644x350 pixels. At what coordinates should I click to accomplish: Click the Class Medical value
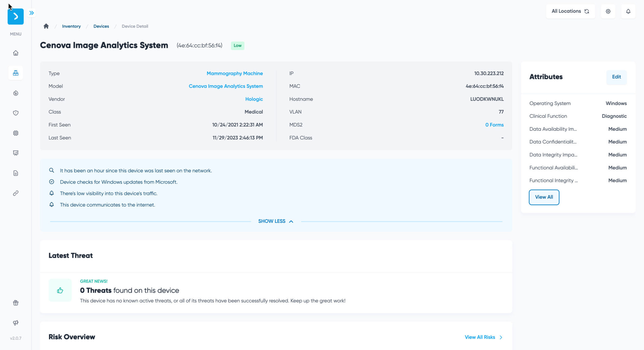(253, 112)
